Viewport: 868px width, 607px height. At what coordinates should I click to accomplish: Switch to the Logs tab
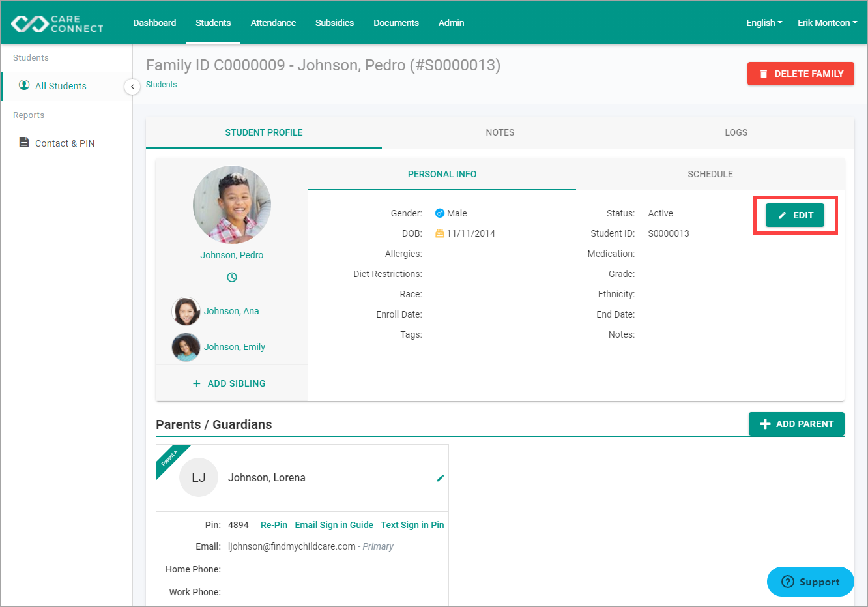(736, 132)
